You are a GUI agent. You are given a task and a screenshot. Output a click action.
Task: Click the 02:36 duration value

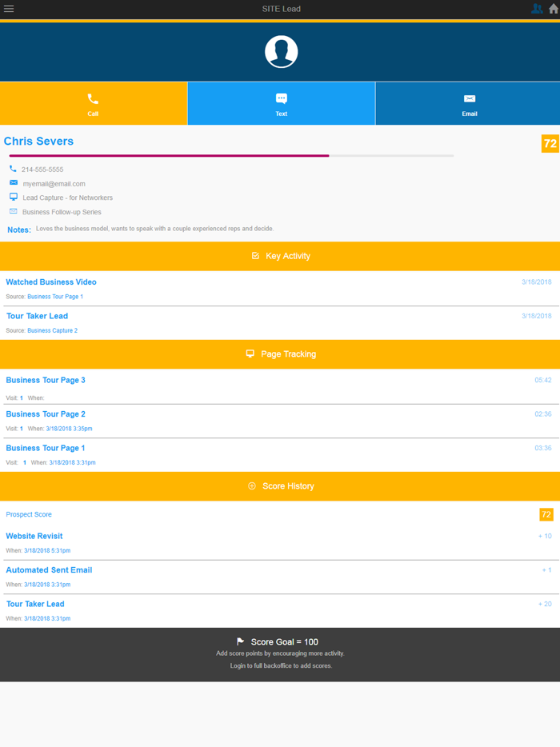(543, 414)
